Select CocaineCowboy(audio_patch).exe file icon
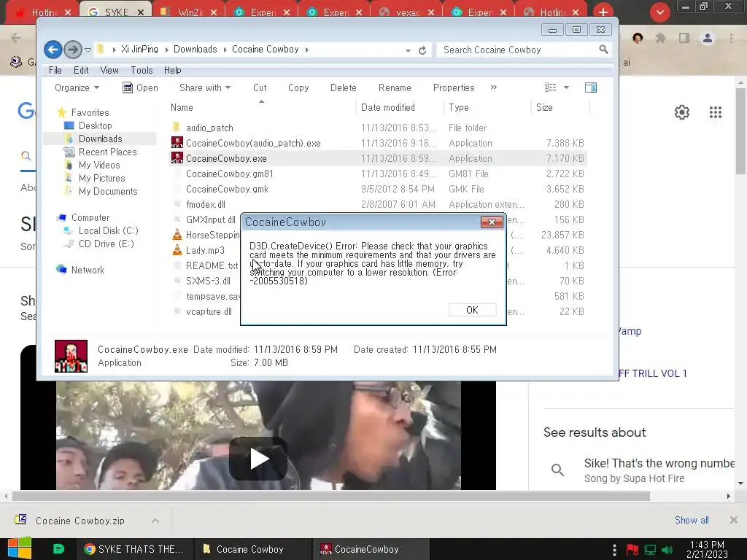The width and height of the screenshot is (747, 560). [x=177, y=142]
